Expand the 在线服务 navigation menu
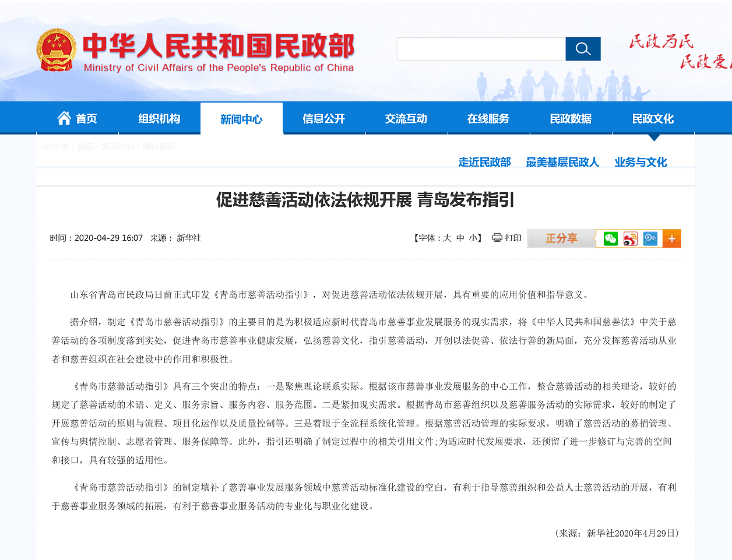 [488, 119]
